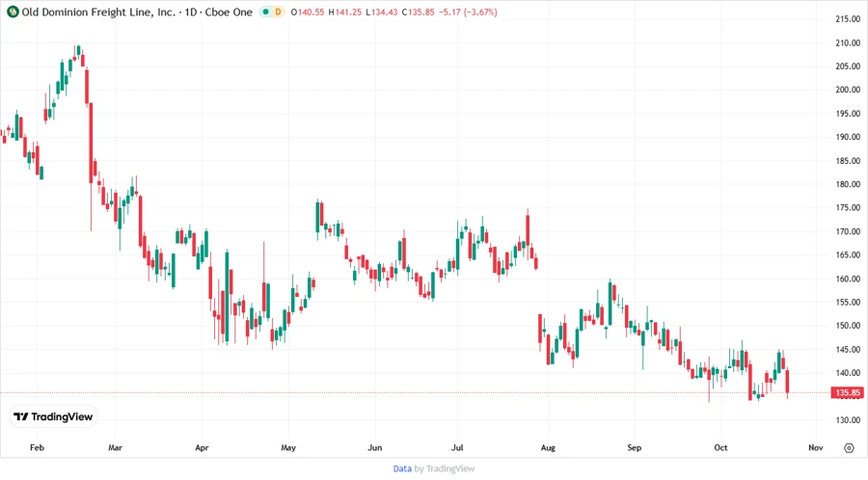The height and width of the screenshot is (480, 868).
Task: Click the open value O140.55
Action: pos(308,13)
